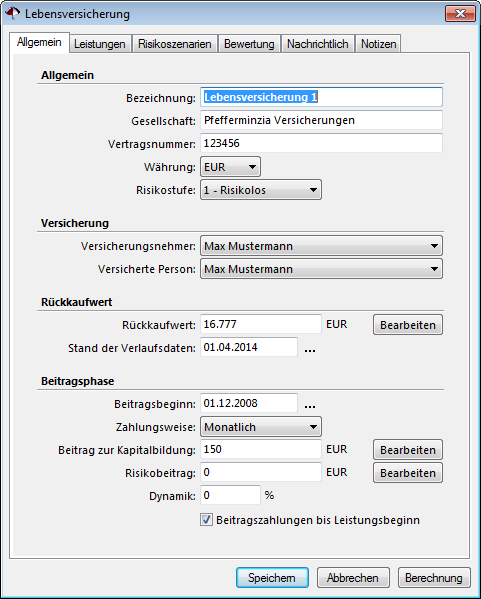
Task: Switch to the Leistungen tab
Action: coord(100,44)
